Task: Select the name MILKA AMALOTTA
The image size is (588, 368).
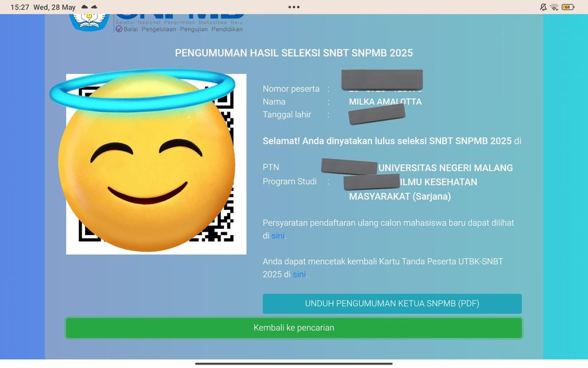Action: click(x=385, y=102)
